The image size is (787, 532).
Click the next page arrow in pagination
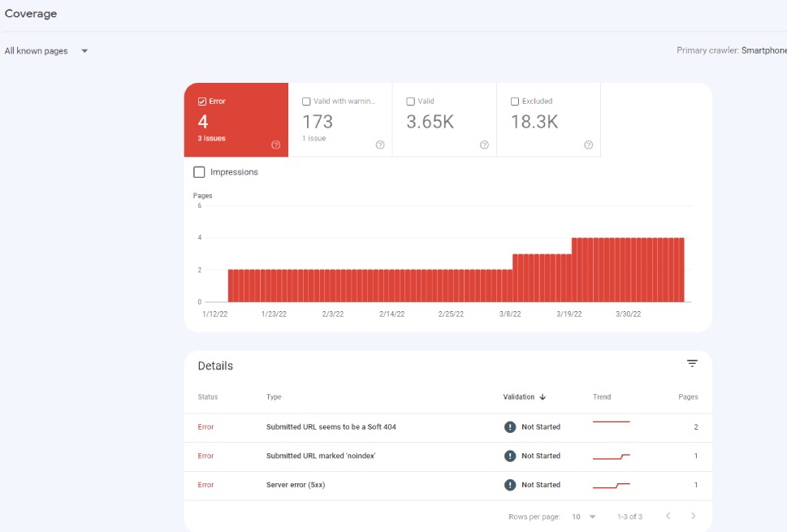click(693, 517)
